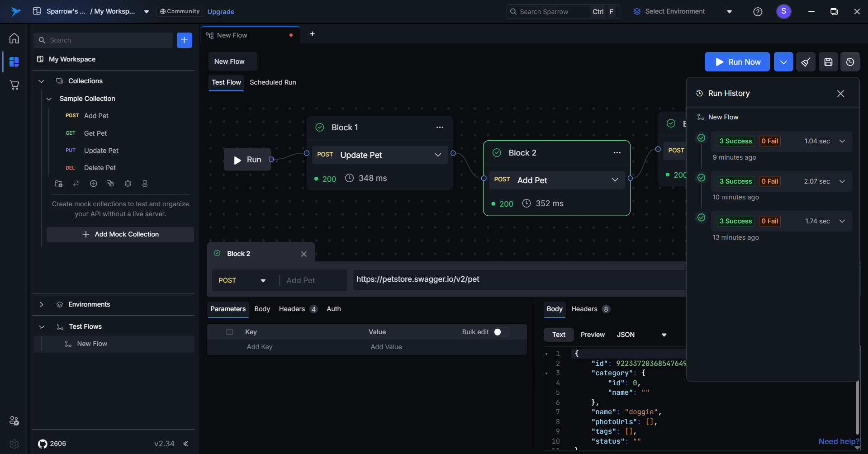868x454 pixels.
Task: Click the Home icon in left sidebar
Action: 14,38
